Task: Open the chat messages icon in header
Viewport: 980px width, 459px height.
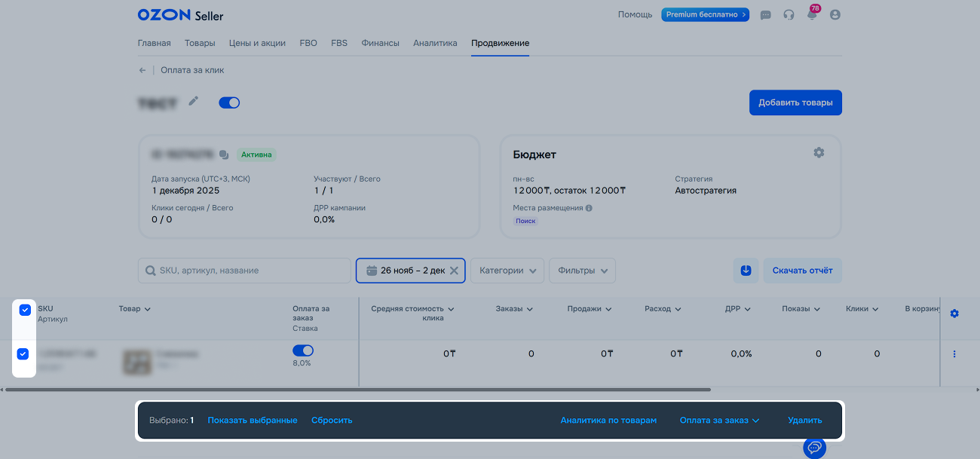Action: point(766,15)
